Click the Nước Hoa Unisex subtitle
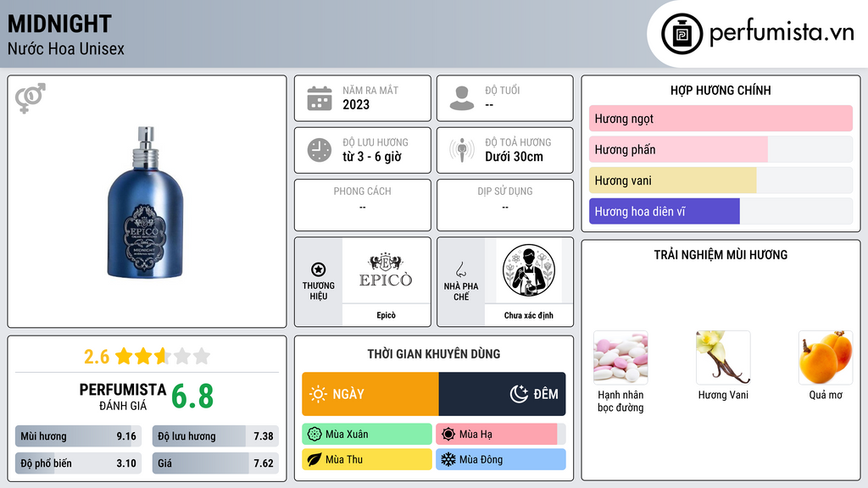The height and width of the screenshot is (488, 868). coord(66,48)
